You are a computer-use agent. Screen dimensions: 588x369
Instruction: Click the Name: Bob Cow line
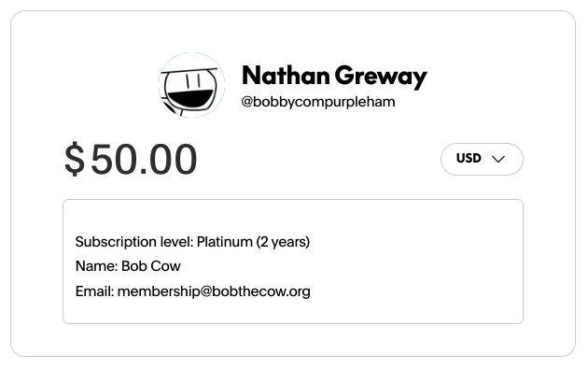click(x=128, y=266)
